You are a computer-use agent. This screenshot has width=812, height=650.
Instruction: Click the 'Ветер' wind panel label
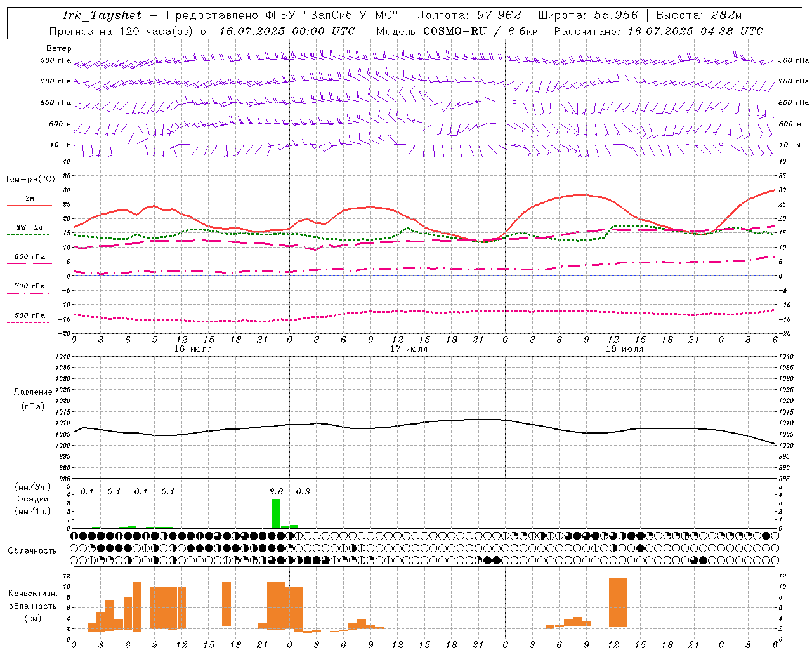pos(59,48)
